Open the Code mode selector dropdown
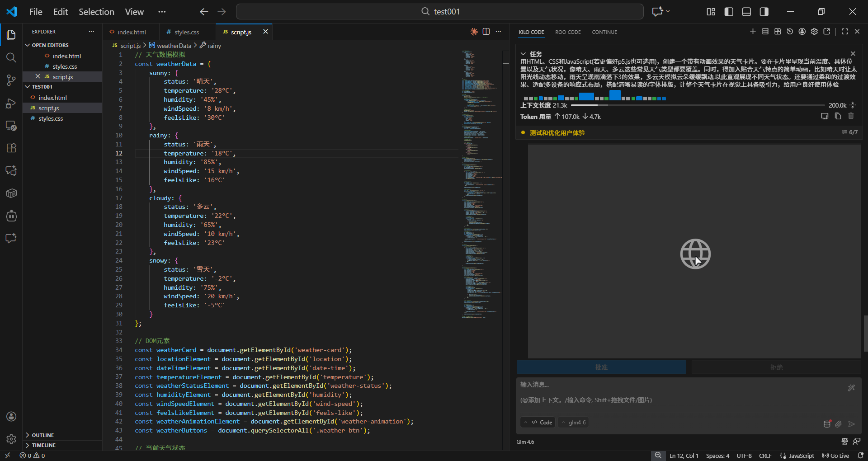This screenshot has width=868, height=461. click(538, 423)
